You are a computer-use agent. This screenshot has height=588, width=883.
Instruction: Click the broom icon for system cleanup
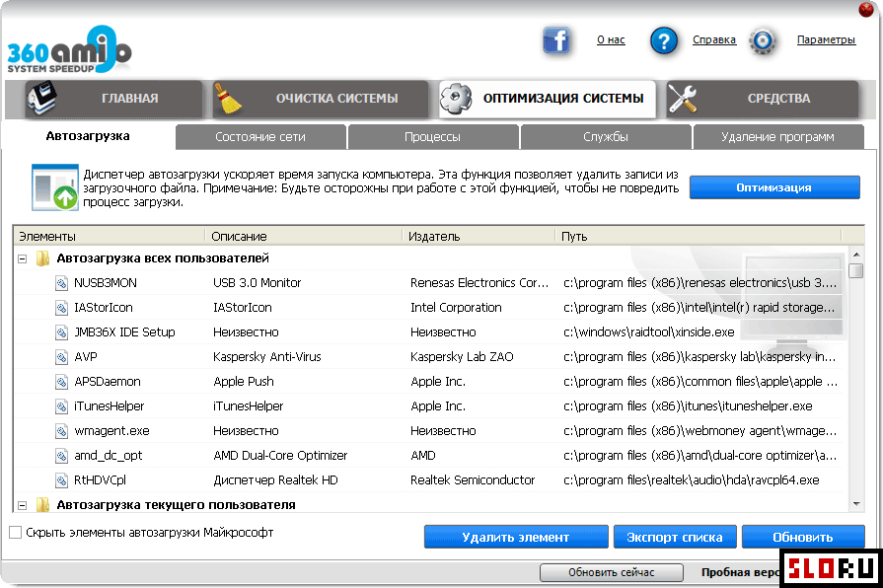(228, 99)
